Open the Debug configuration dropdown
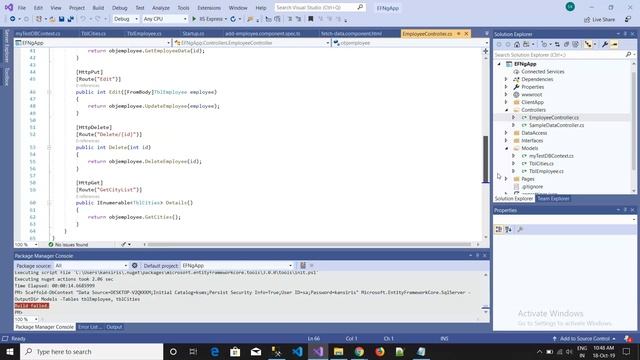Image resolution: width=640 pixels, height=360 pixels. click(x=126, y=19)
